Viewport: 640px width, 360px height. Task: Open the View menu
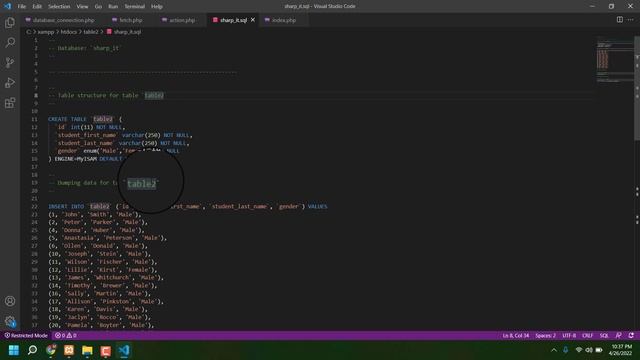point(82,7)
